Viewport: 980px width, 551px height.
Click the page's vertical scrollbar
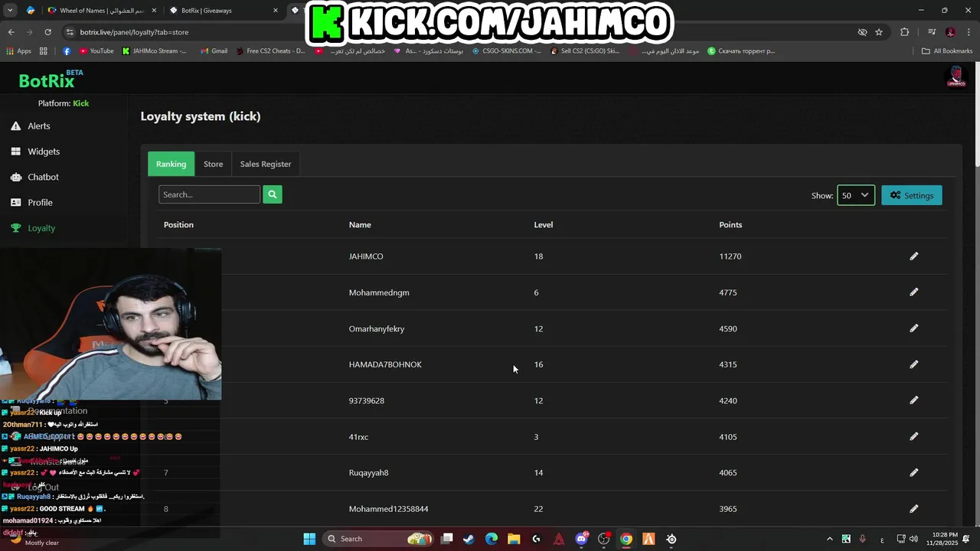point(977,115)
